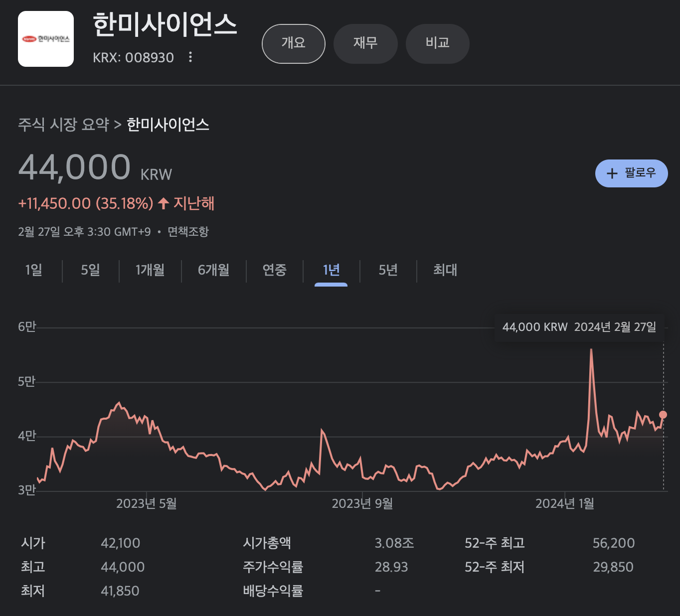Click the 배당수익률 label
Screen dimensions: 680x616
pyautogui.click(x=273, y=591)
